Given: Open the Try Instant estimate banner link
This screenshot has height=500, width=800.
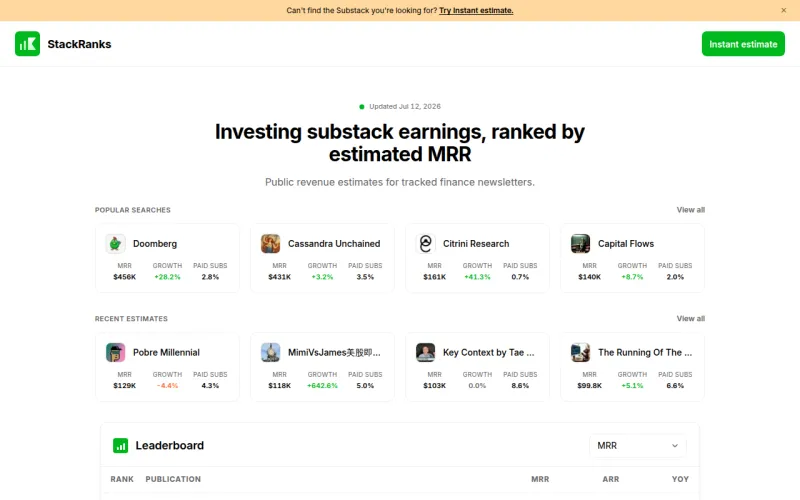Looking at the screenshot, I should pyautogui.click(x=476, y=10).
